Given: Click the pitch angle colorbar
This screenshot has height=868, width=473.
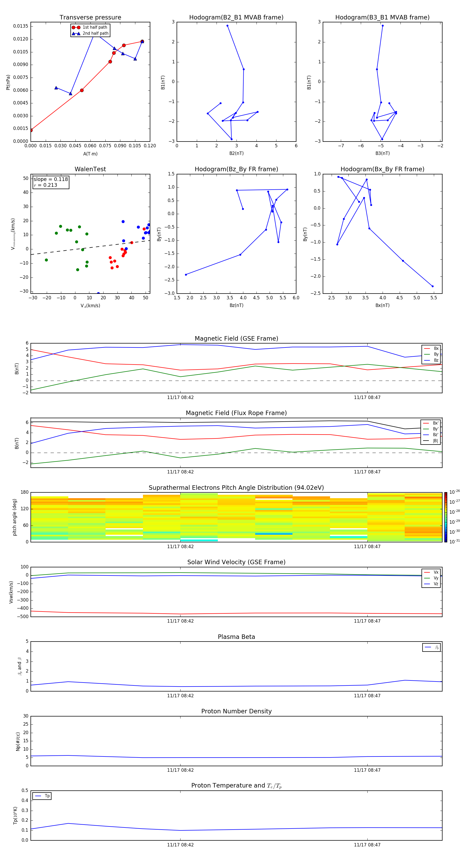Looking at the screenshot, I should [x=446, y=517].
